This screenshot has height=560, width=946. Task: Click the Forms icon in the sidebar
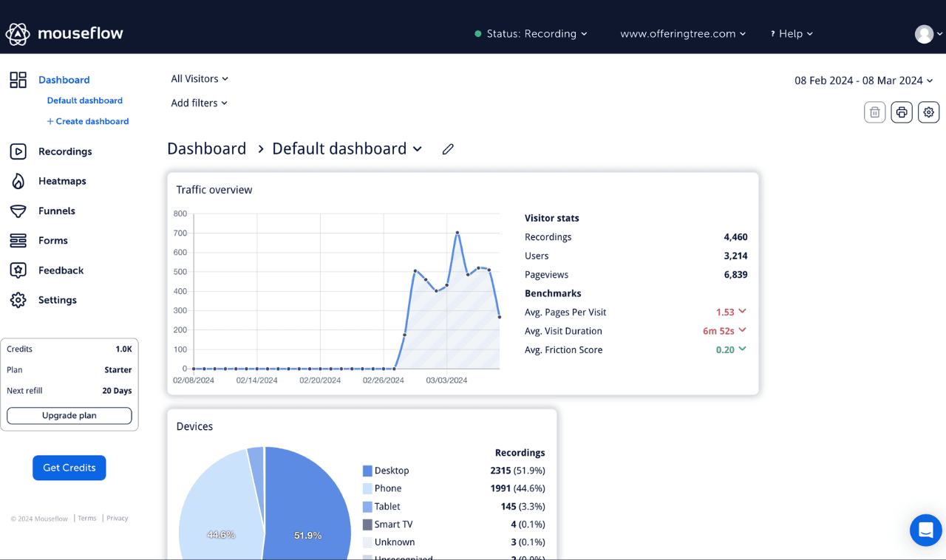point(17,240)
